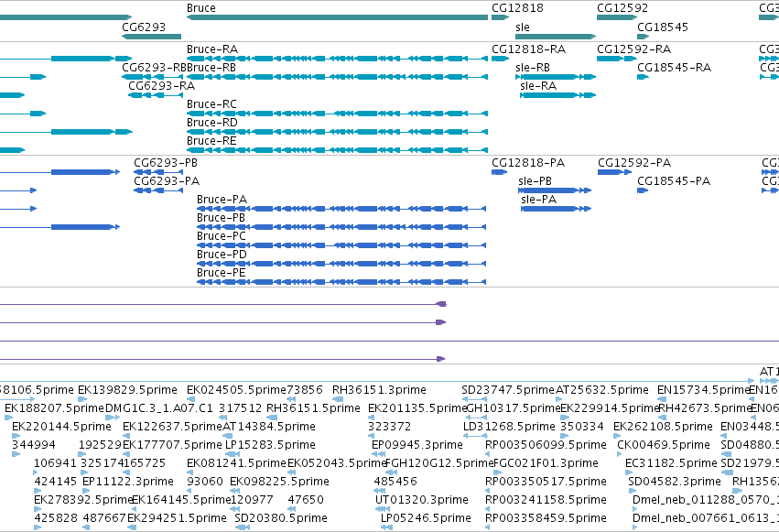
Task: Select the Bruce-PA protein label
Action: (x=222, y=200)
